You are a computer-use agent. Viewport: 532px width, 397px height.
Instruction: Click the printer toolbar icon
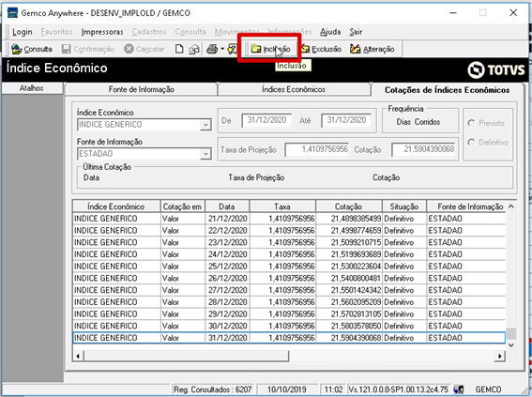[x=212, y=49]
